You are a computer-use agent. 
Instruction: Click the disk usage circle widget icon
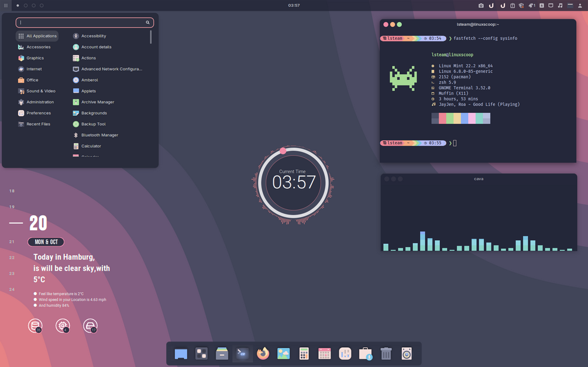[35, 326]
